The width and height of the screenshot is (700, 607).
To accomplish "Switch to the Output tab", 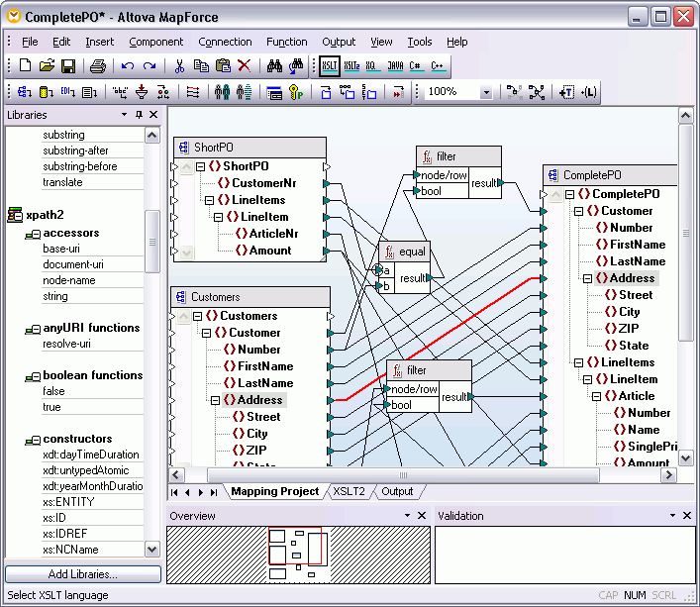I will [397, 491].
